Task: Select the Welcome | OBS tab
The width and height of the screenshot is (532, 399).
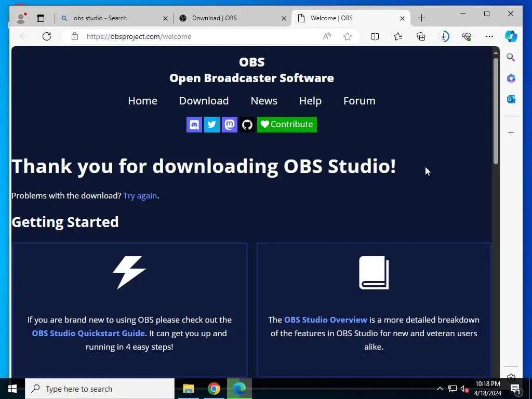Action: click(x=351, y=18)
